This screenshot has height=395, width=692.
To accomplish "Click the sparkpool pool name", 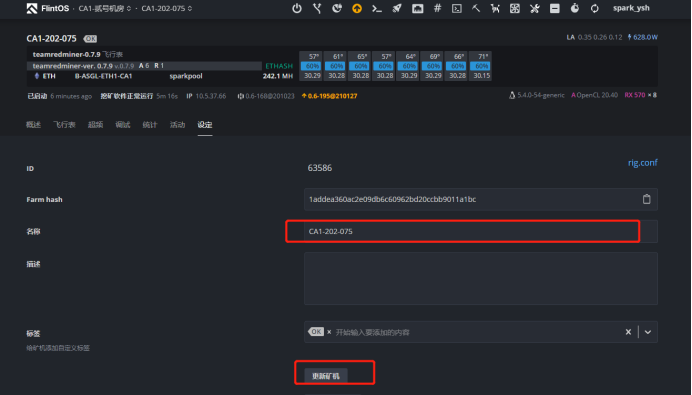I will pos(186,76).
